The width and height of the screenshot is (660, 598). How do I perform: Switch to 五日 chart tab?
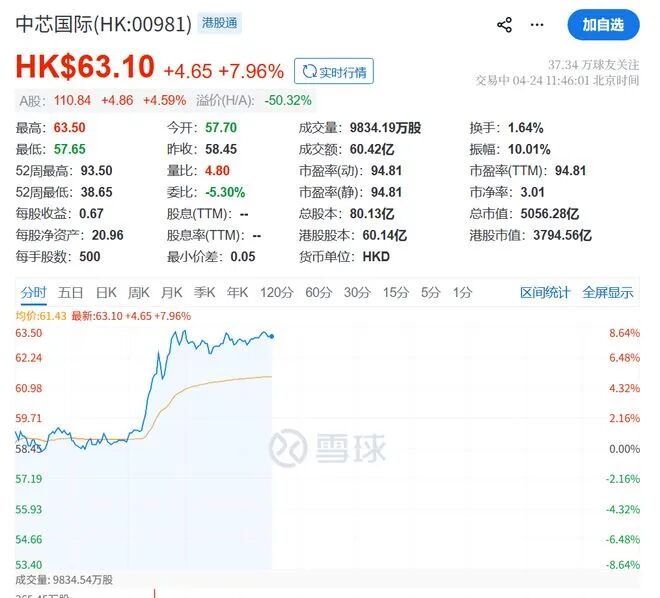click(x=70, y=292)
